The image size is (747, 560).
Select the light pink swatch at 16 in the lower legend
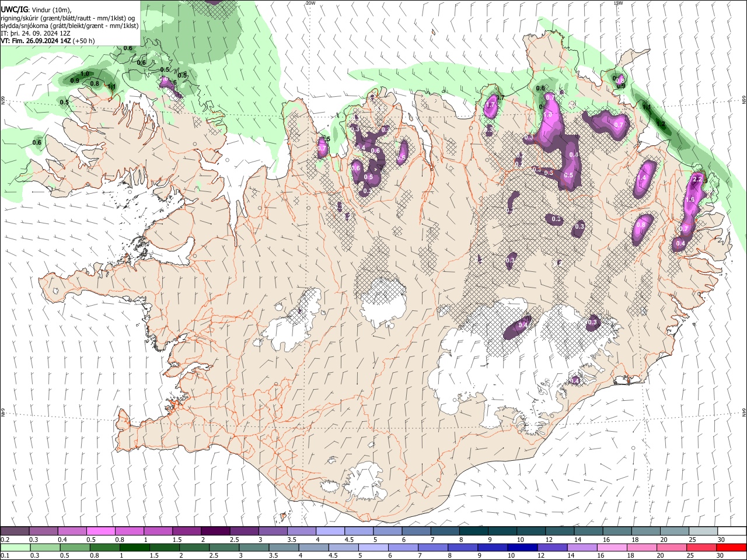(x=612, y=547)
